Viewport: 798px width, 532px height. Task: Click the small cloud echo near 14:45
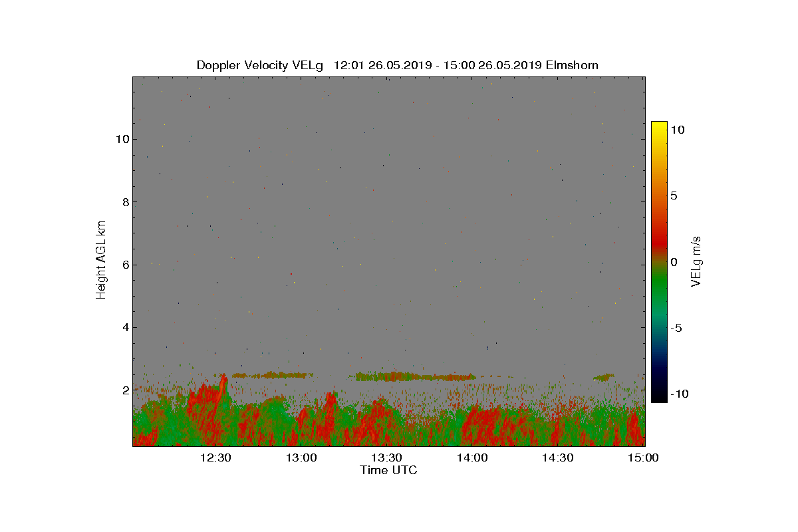tap(604, 377)
